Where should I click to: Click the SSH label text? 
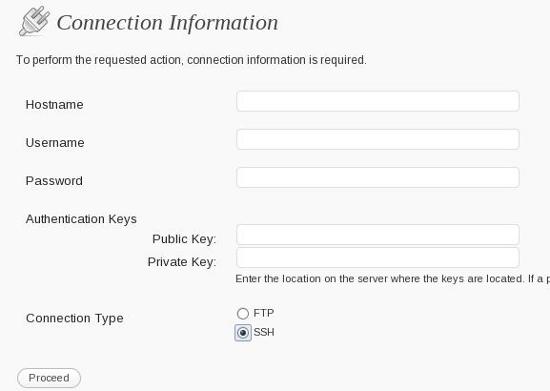[x=264, y=332]
